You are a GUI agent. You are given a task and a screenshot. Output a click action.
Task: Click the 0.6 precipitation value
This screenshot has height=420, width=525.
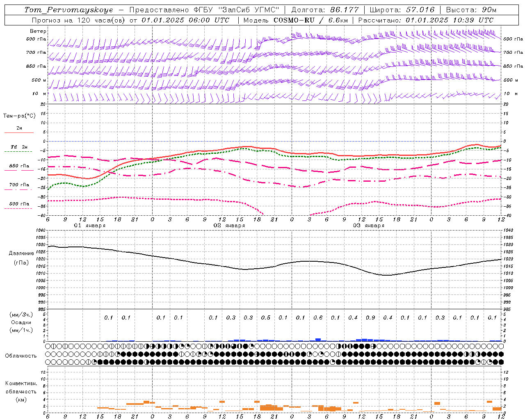pos(318,318)
